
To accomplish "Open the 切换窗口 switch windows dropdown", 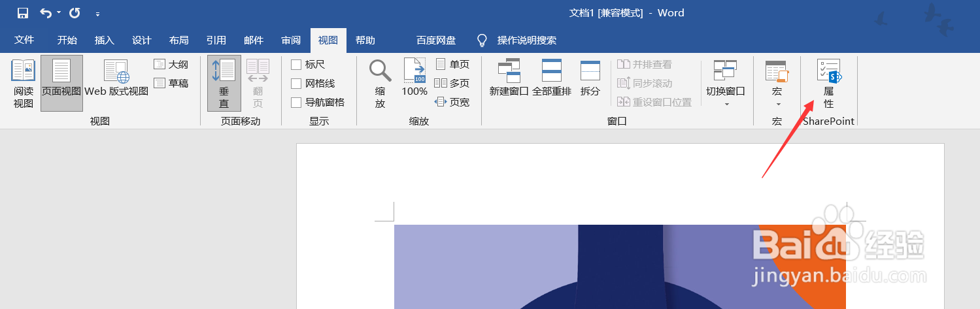I will 726,84.
